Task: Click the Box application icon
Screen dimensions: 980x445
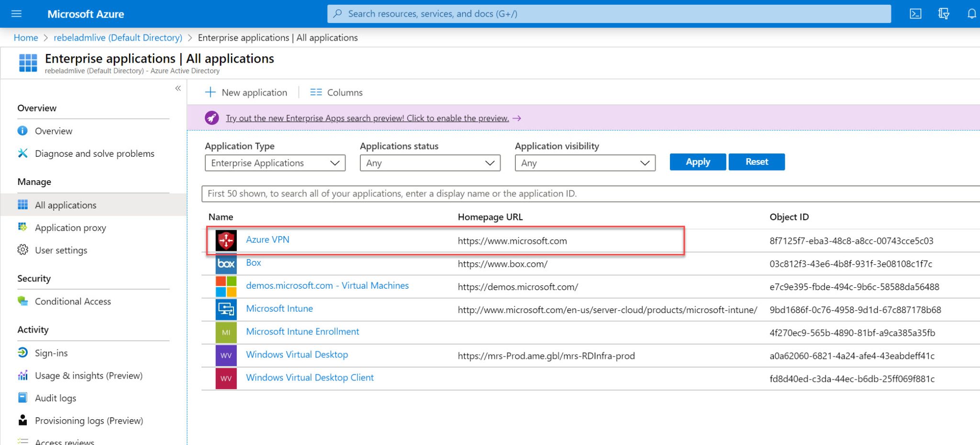Action: pos(226,263)
